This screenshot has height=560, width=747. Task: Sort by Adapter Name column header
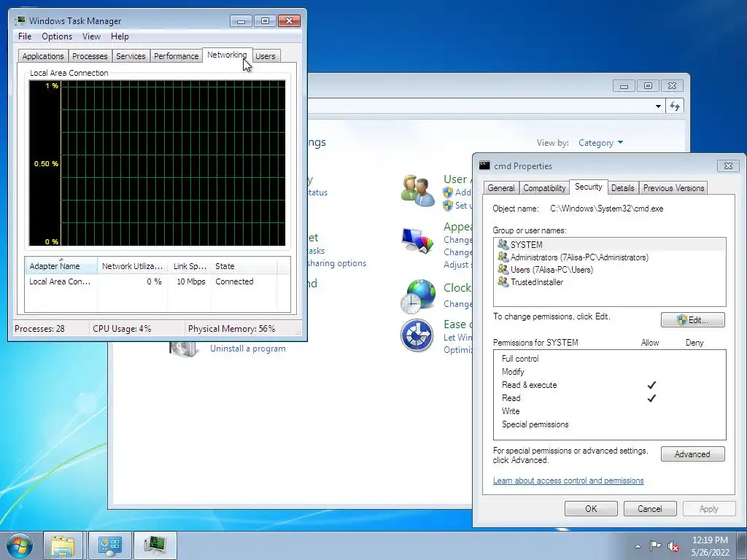pos(61,266)
